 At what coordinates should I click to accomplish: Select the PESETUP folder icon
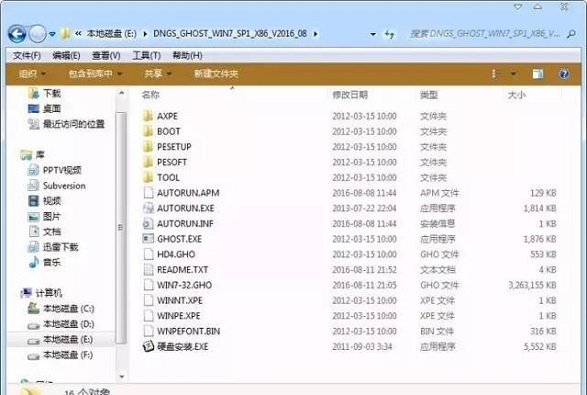click(148, 146)
